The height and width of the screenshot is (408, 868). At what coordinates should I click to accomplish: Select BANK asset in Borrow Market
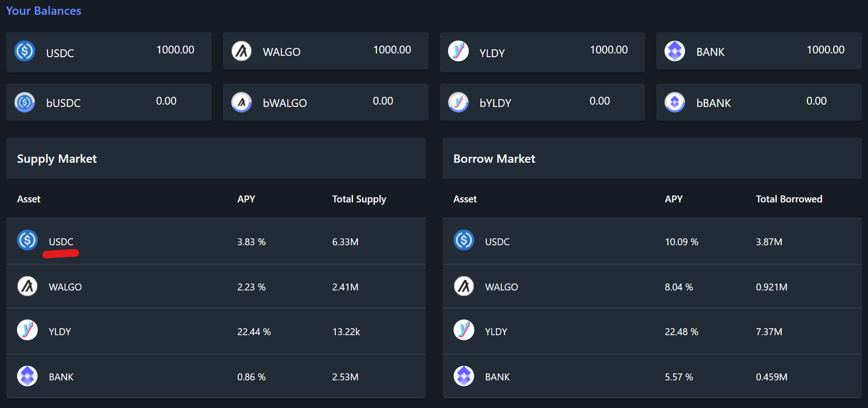point(497,377)
